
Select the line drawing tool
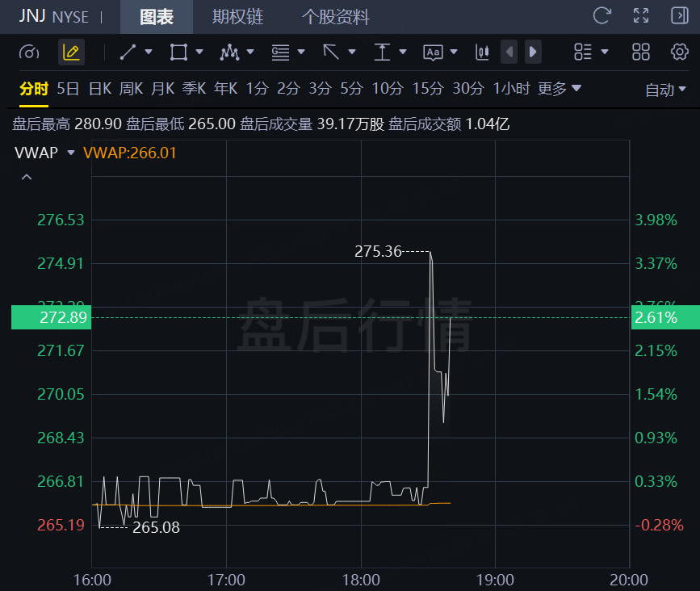pyautogui.click(x=128, y=52)
